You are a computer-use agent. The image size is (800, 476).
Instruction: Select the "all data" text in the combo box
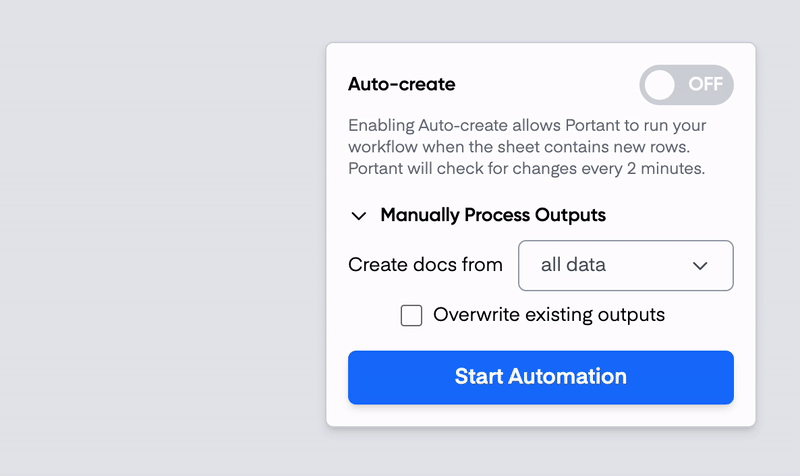[x=573, y=265]
